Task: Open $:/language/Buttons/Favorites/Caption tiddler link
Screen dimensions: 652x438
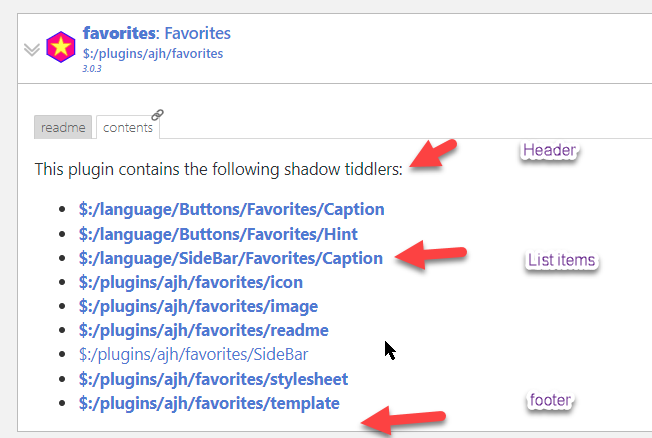Action: point(232,209)
